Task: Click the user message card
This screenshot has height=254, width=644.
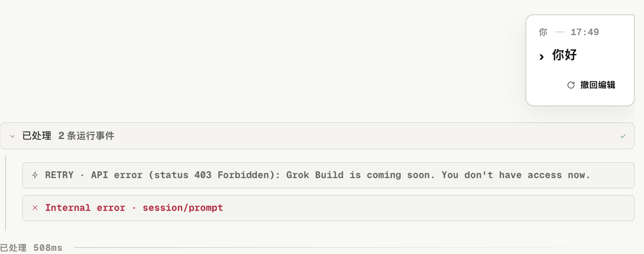Action: (580, 60)
